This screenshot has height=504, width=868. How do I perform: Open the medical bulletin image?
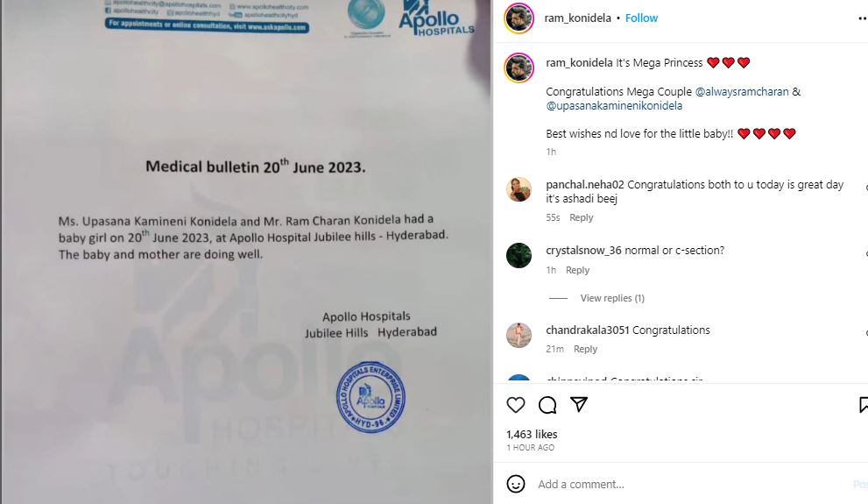point(246,252)
